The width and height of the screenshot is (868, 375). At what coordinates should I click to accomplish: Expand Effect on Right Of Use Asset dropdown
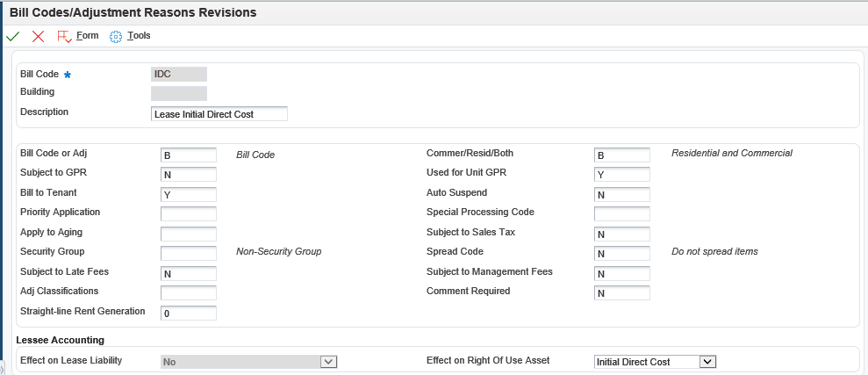[708, 362]
